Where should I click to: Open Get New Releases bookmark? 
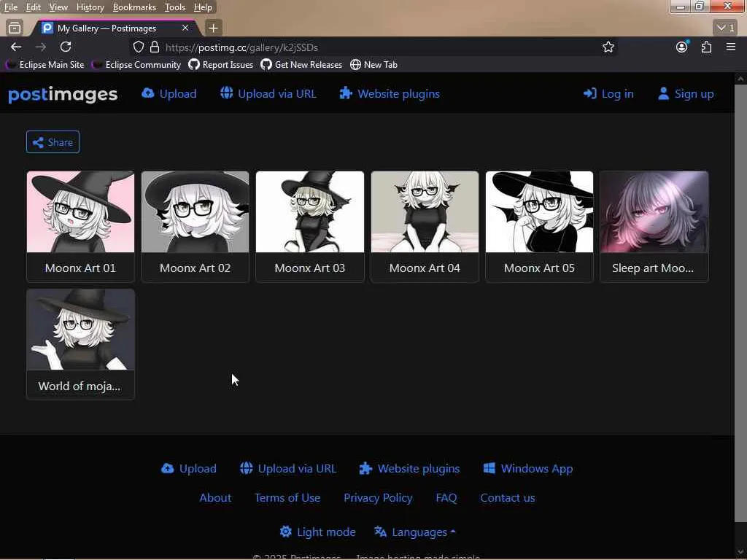(x=301, y=65)
